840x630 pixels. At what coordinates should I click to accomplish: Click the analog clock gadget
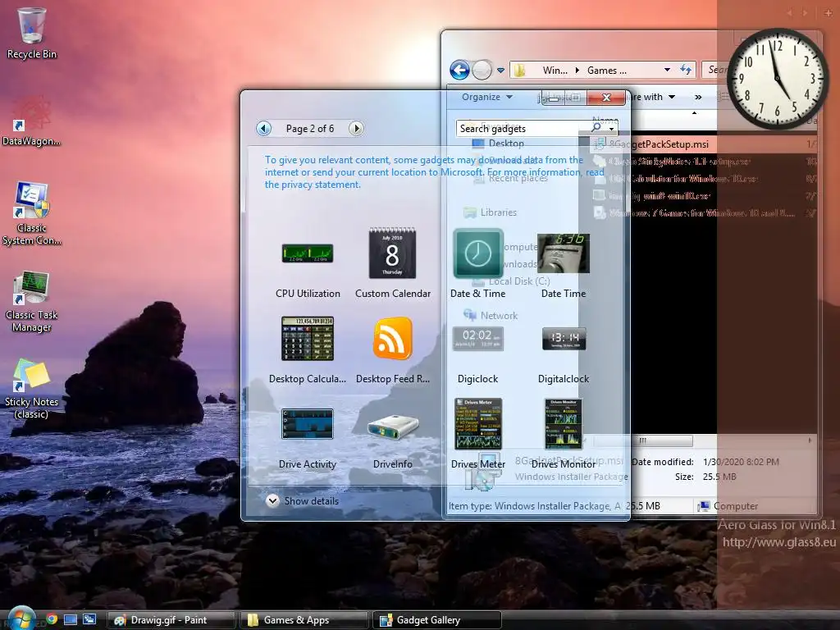tap(778, 79)
